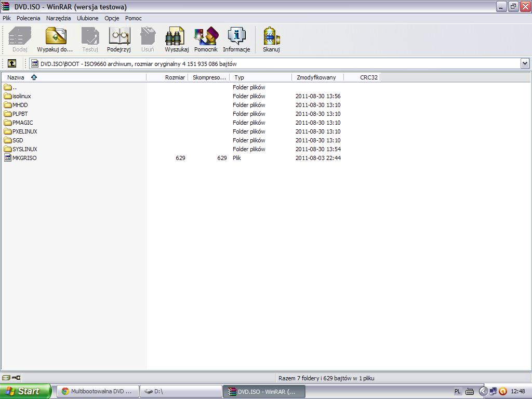Select the PLPBT folder icon
Viewport: 532px width, 399px height.
tap(8, 114)
